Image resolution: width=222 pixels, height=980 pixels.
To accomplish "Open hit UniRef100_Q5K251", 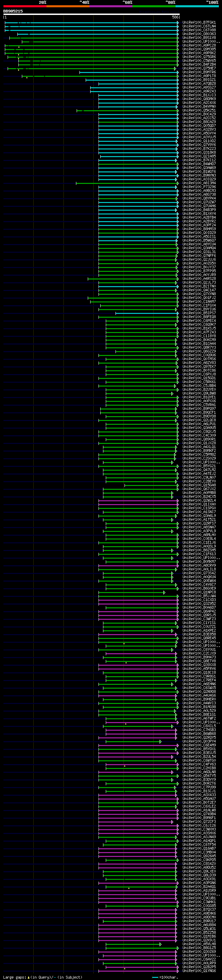I will [199, 110].
